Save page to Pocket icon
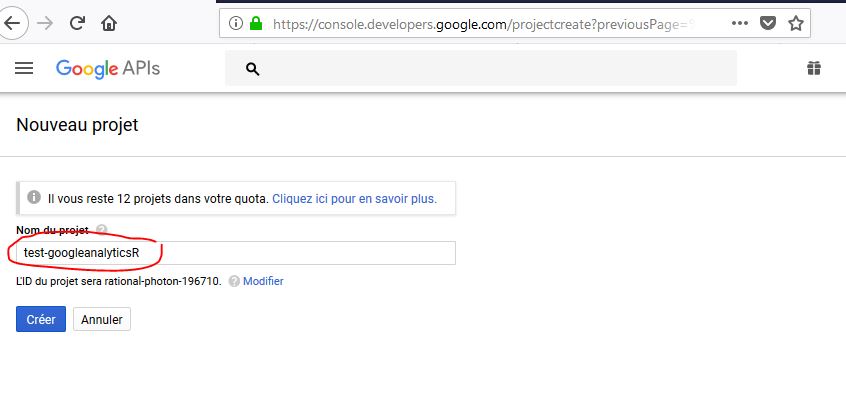This screenshot has height=407, width=846. (x=768, y=23)
